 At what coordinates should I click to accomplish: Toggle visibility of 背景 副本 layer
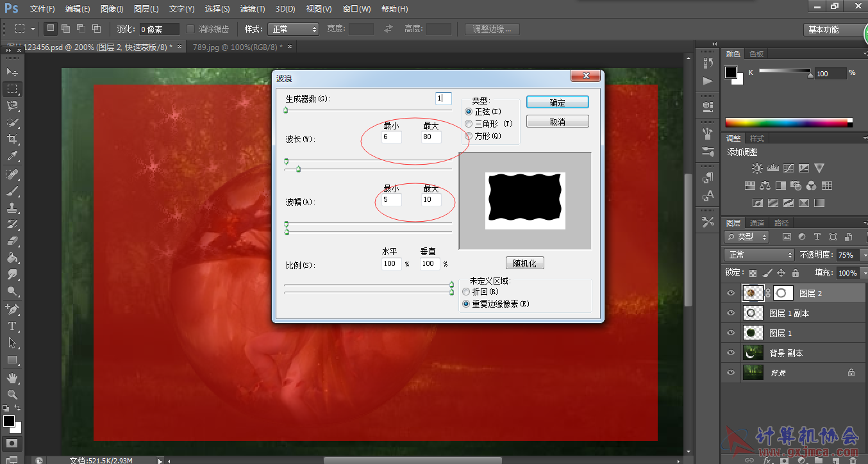point(731,352)
